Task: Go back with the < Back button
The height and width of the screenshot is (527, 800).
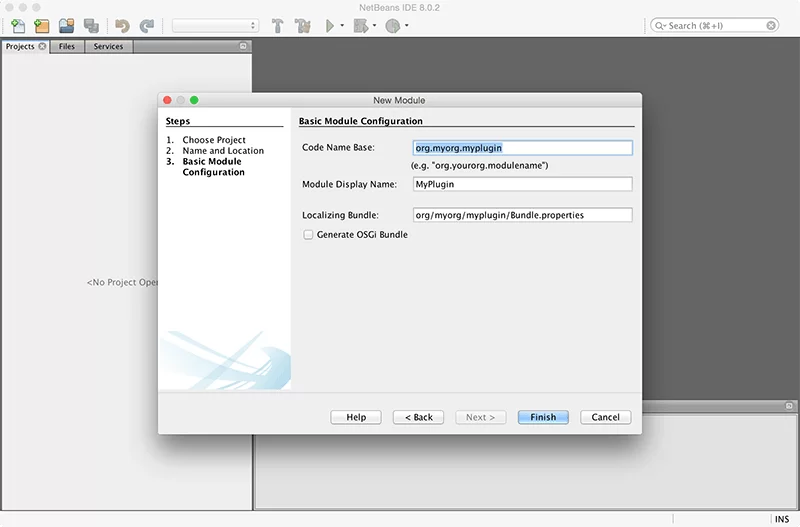Action: point(418,417)
